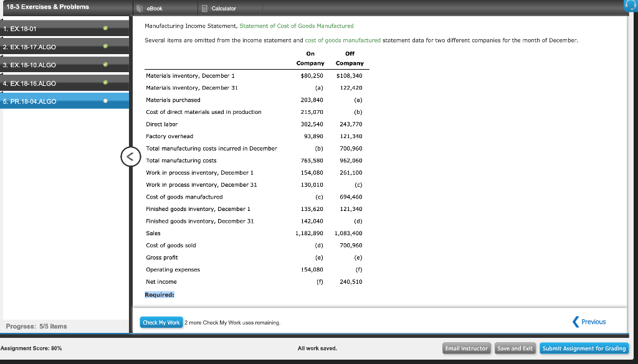Viewport: 638px width, 364px height.
Task: Click Submit Assignment for Grading
Action: click(584, 348)
